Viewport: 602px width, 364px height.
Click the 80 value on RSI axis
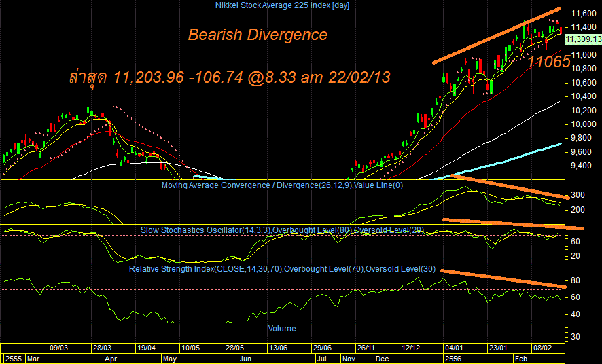[x=576, y=280]
